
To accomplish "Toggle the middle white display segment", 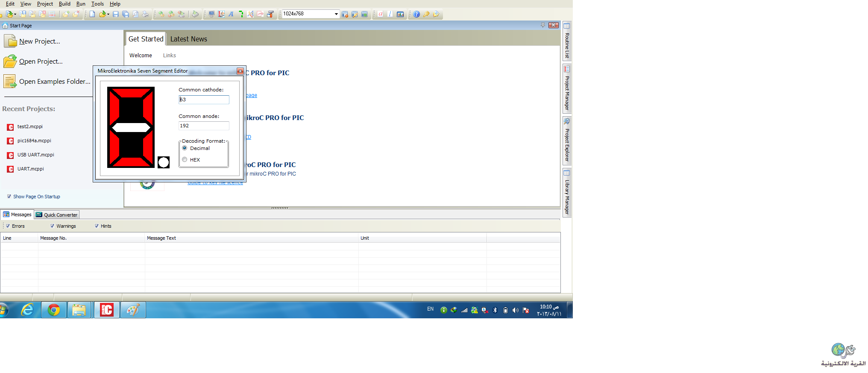I will point(131,127).
